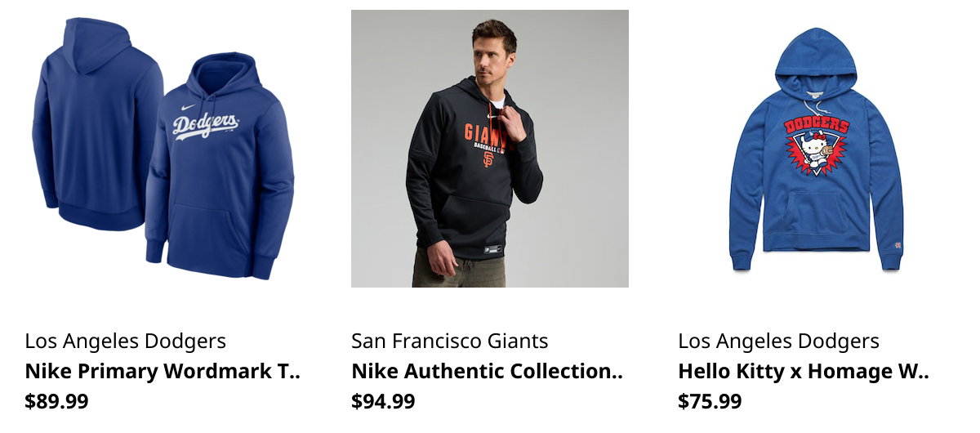Screen dimensions: 980x433
Task: Open the San Francisco Giants hoodie model photo
Action: coord(490,149)
